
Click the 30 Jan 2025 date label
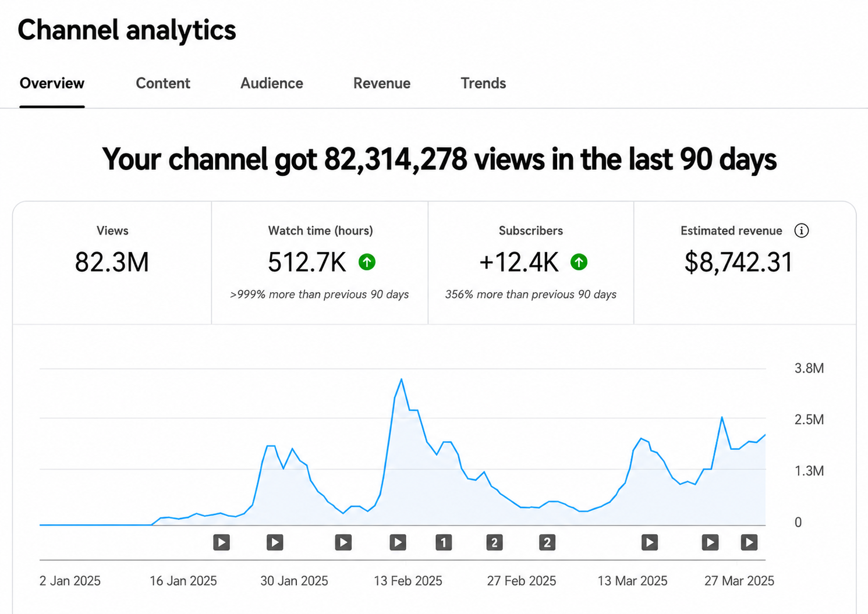(294, 581)
